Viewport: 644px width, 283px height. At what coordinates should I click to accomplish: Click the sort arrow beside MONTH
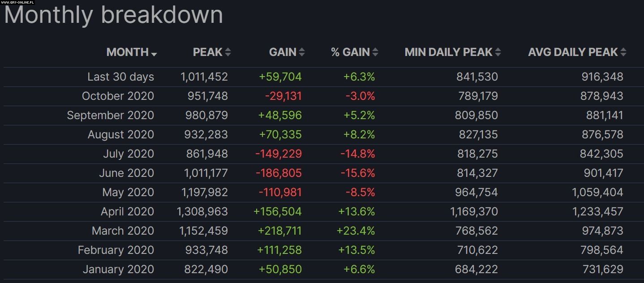pyautogui.click(x=154, y=54)
